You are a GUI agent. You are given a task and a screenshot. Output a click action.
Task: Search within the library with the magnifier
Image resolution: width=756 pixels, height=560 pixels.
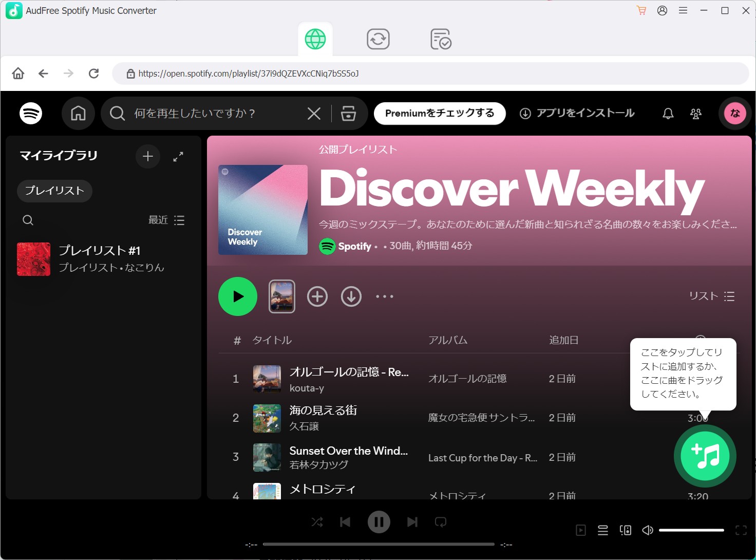(28, 220)
